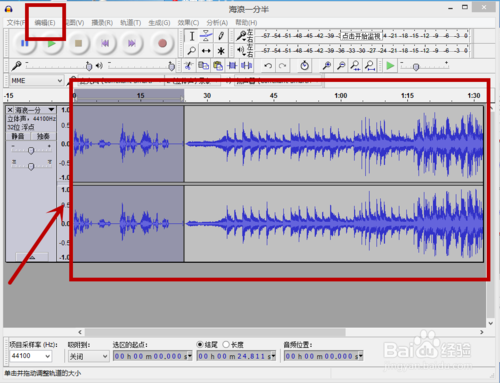This screenshot has width=500, height=383.
Task: Open the 播录(R) menu
Action: (102, 23)
